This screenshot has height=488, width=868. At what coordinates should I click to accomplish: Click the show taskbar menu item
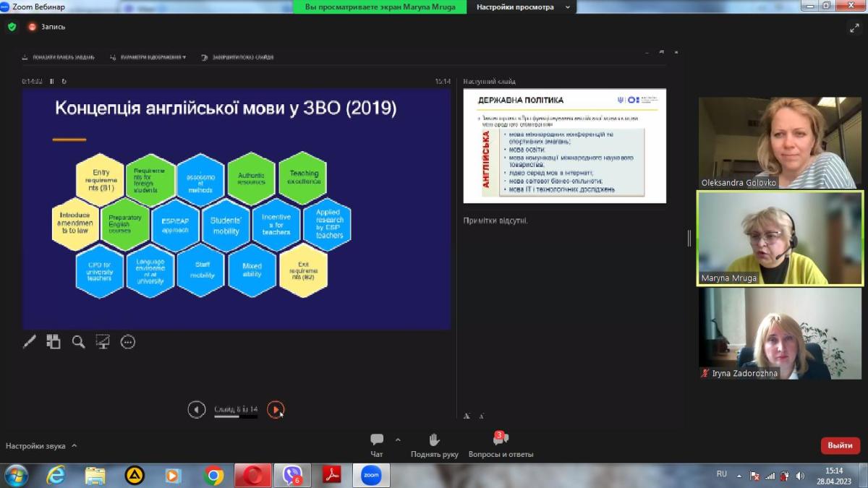tap(59, 57)
